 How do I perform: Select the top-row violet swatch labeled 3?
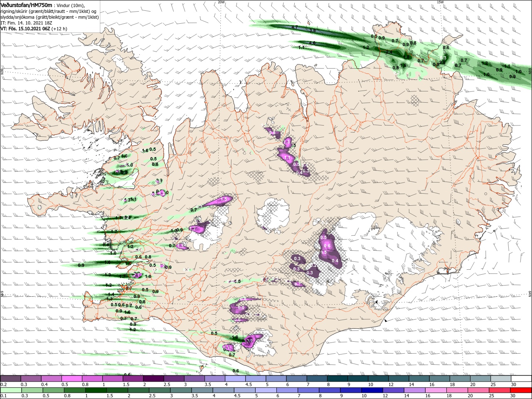(x=194, y=378)
